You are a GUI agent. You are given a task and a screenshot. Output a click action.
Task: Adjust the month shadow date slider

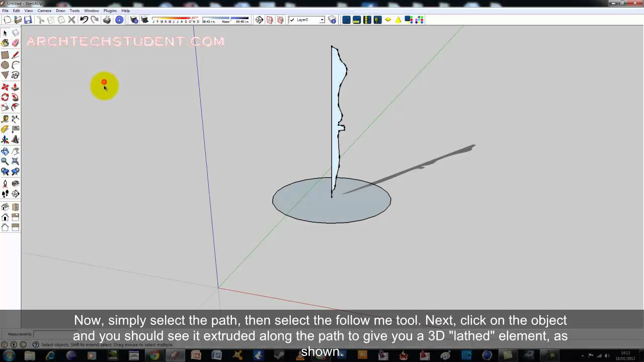[x=176, y=19]
